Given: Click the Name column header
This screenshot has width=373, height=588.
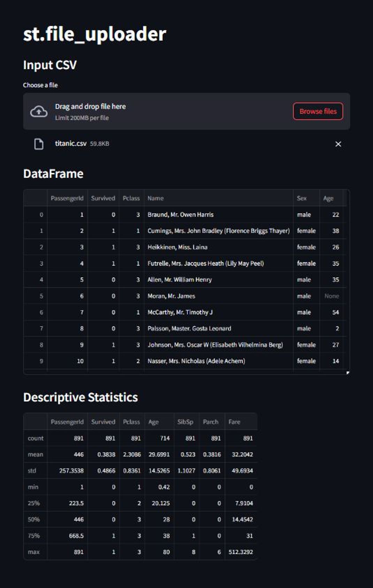Looking at the screenshot, I should (155, 198).
